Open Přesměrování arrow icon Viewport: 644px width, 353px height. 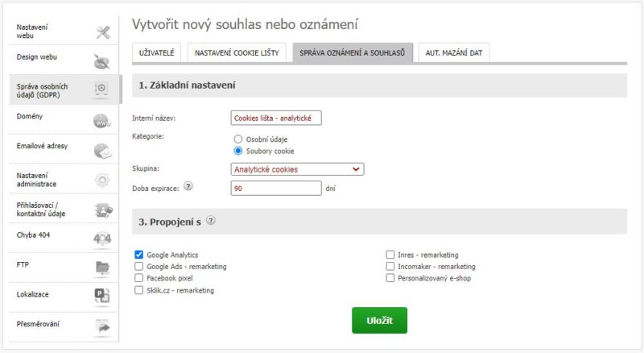103,327
